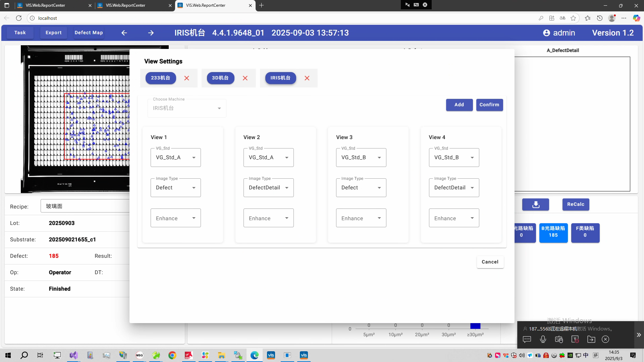Select the 233机台 machine chip

pos(161,78)
